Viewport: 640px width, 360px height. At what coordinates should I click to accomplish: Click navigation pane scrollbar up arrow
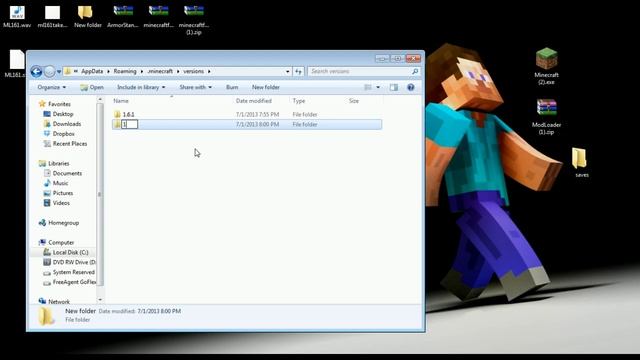coord(100,99)
